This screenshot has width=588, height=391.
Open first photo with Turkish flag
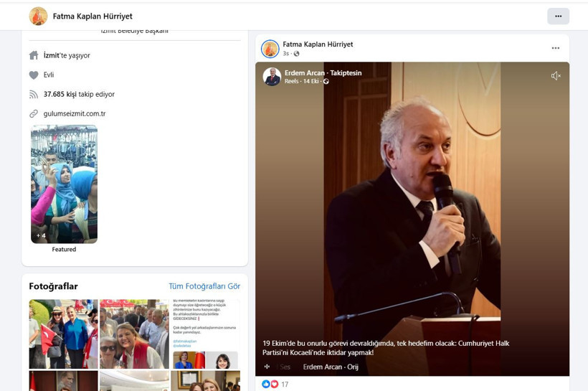coord(63,334)
